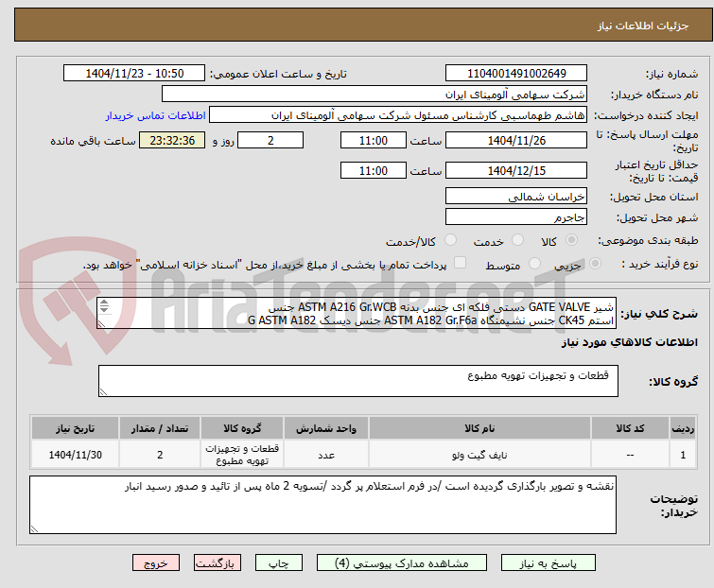Click the need number field 1104001491002649

pyautogui.click(x=516, y=74)
